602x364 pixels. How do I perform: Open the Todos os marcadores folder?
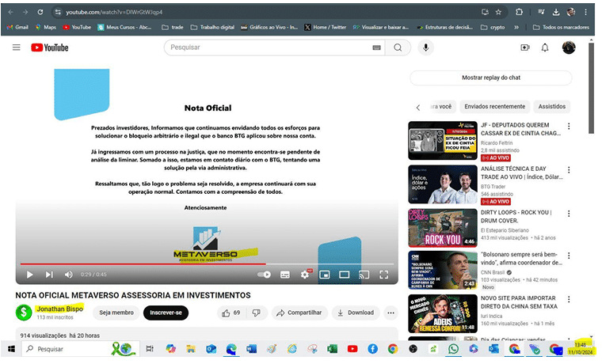pos(561,27)
